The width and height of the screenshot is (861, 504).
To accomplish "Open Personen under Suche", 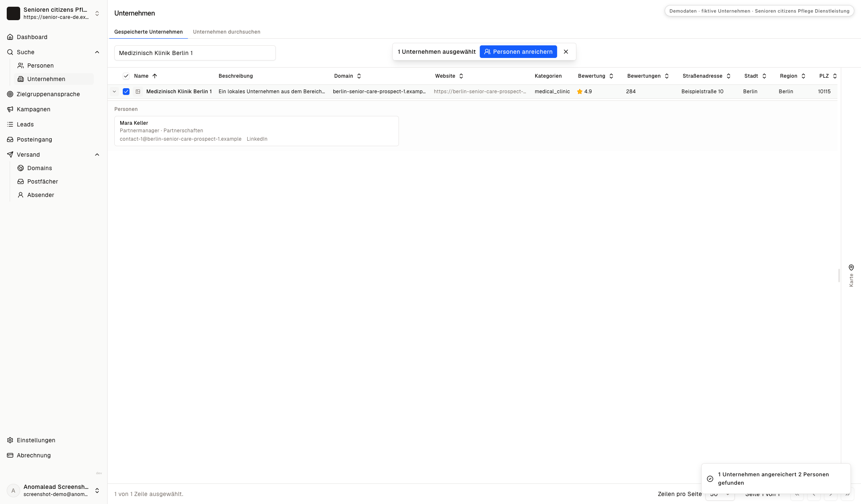I will click(40, 66).
